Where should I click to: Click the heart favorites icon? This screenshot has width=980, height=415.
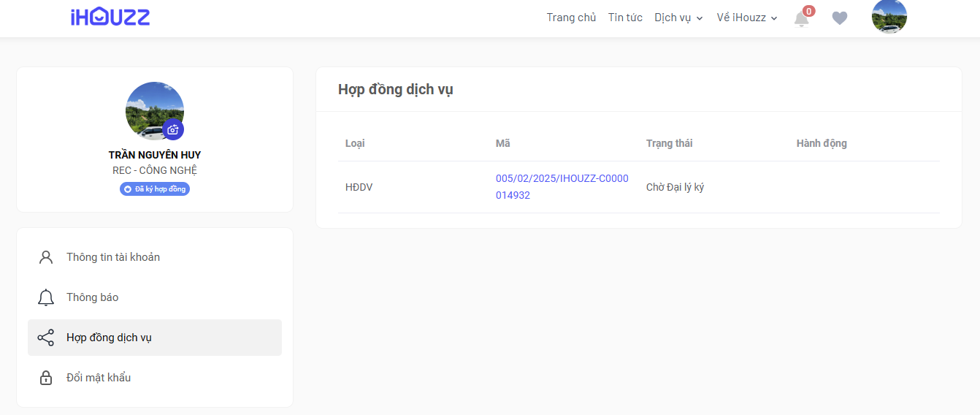click(x=840, y=18)
